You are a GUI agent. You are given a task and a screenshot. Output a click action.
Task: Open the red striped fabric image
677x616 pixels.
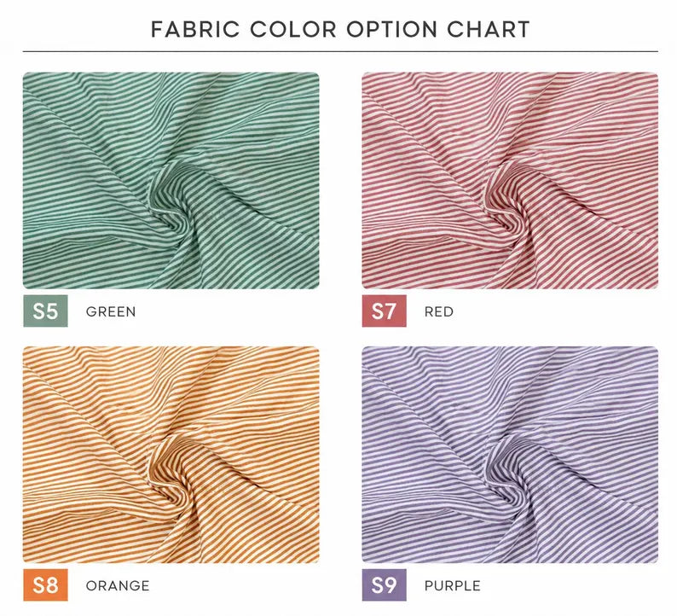pyautogui.click(x=510, y=181)
